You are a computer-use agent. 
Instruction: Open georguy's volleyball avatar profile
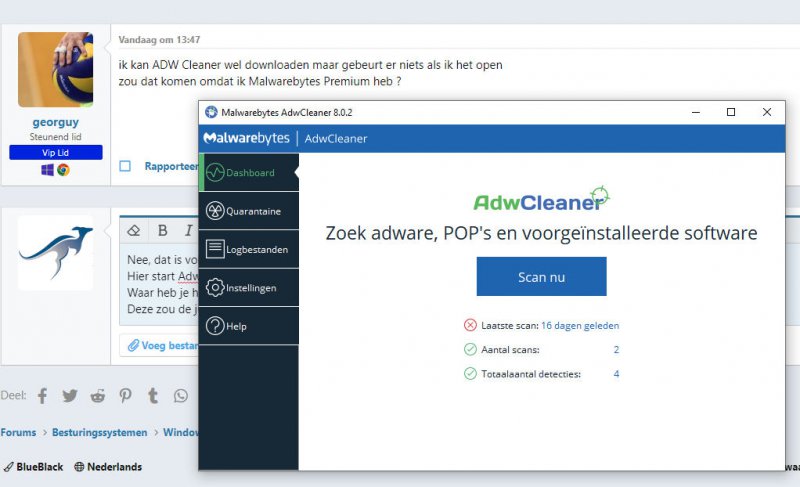[x=55, y=69]
